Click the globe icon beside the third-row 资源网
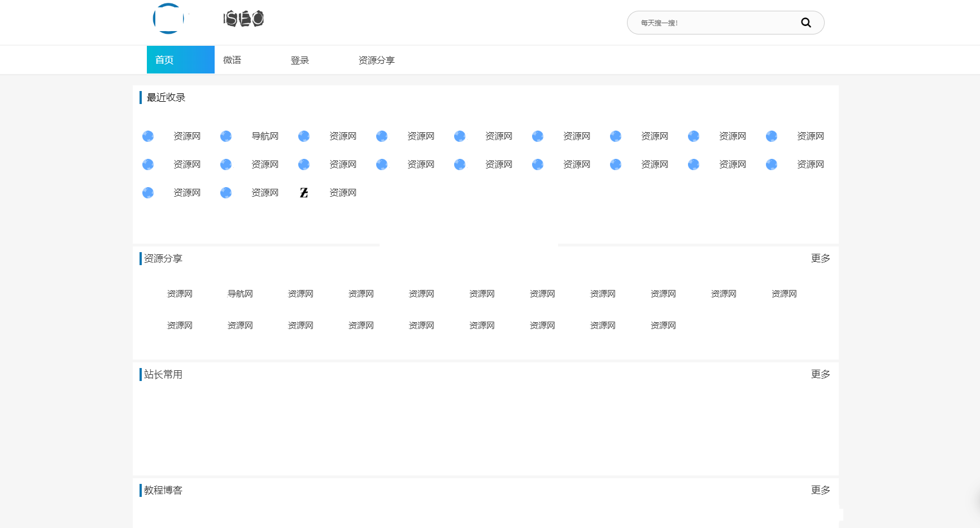 [148, 192]
